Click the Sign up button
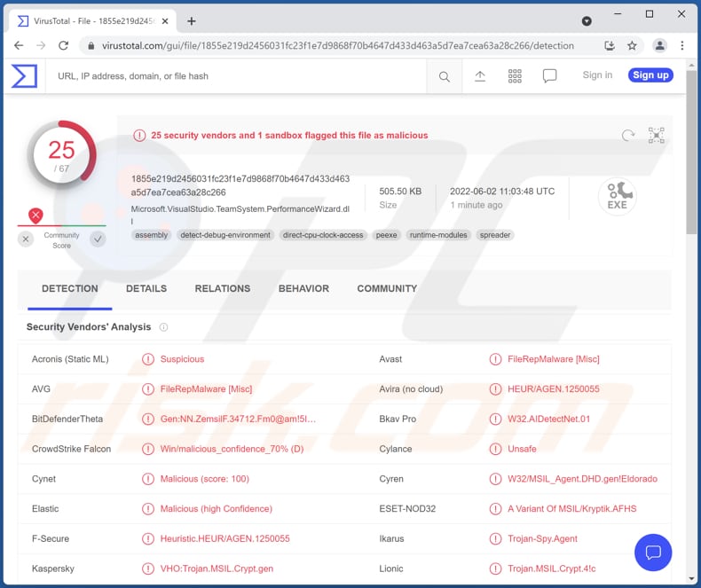 (x=650, y=75)
